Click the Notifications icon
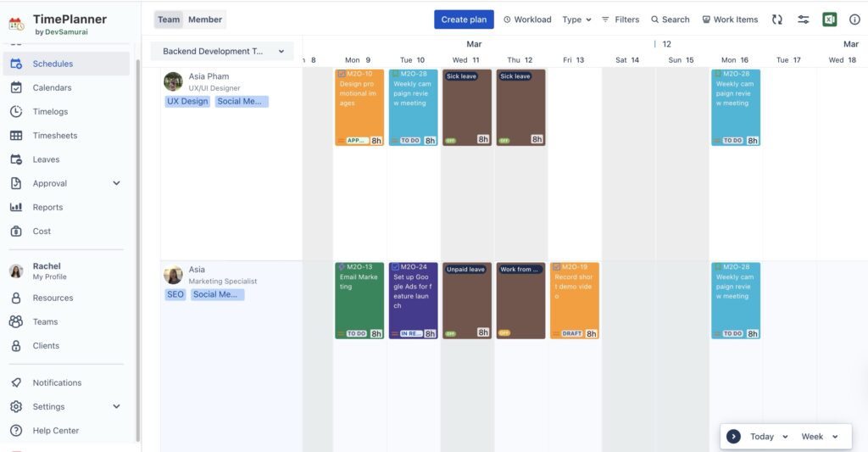This screenshot has height=452, width=868. (16, 382)
